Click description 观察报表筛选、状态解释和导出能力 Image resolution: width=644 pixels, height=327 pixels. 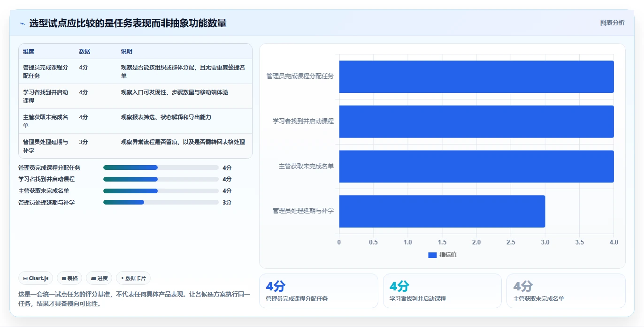166,117
